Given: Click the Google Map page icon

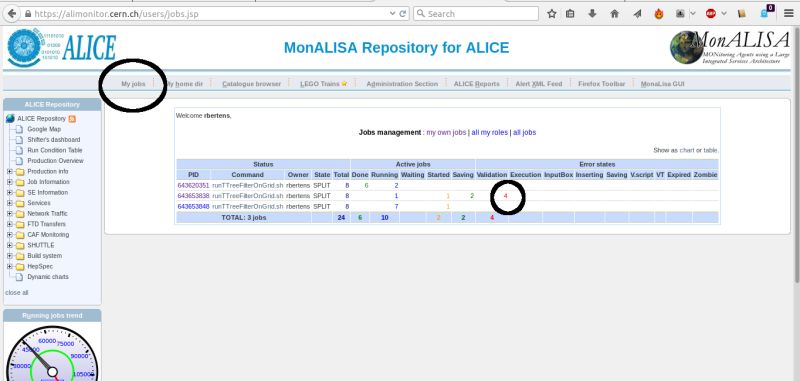Looking at the screenshot, I should pos(19,130).
